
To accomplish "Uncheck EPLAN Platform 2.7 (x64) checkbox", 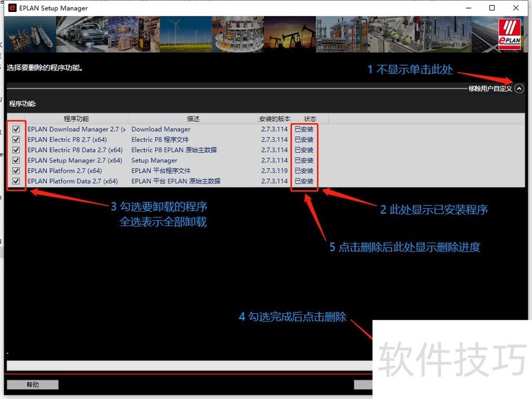I will point(16,171).
